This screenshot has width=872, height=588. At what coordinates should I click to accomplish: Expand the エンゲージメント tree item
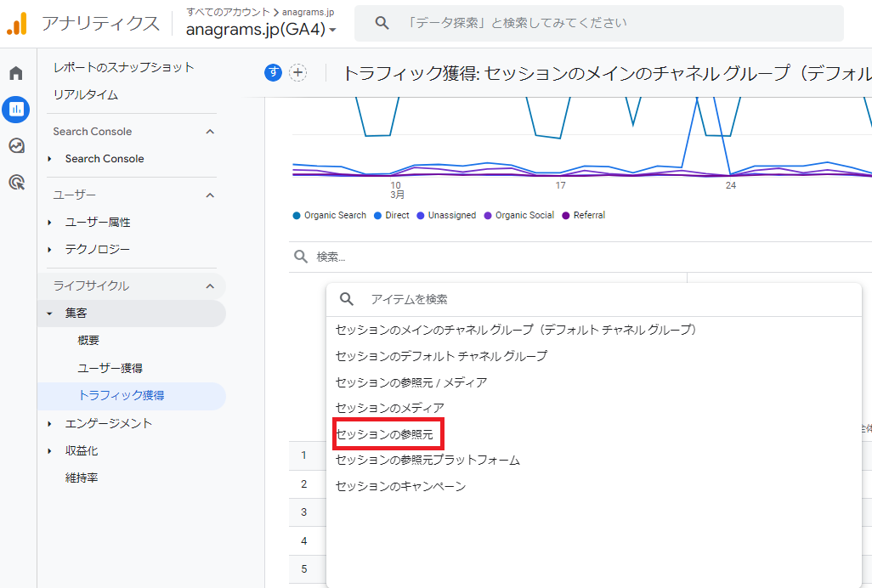pos(49,423)
